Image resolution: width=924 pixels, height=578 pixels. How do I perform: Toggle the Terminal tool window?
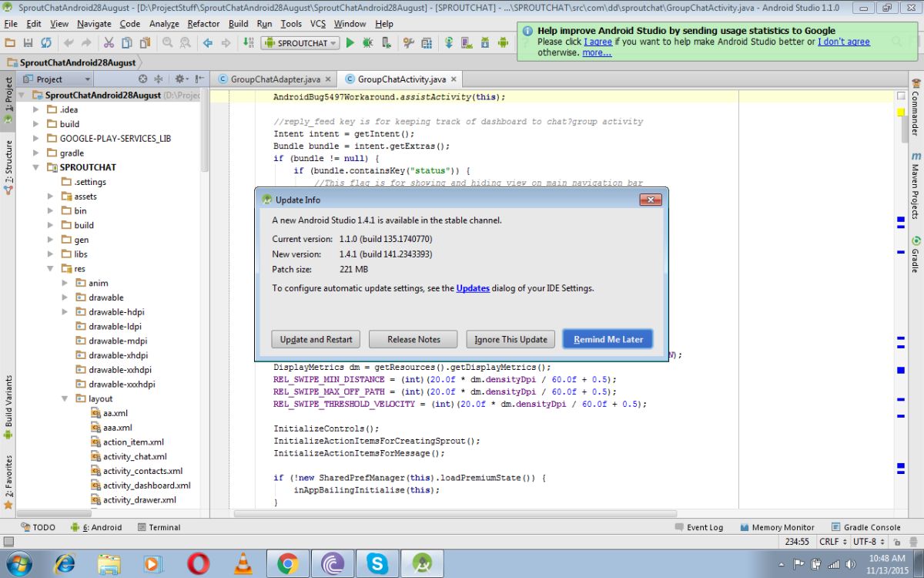(159, 527)
